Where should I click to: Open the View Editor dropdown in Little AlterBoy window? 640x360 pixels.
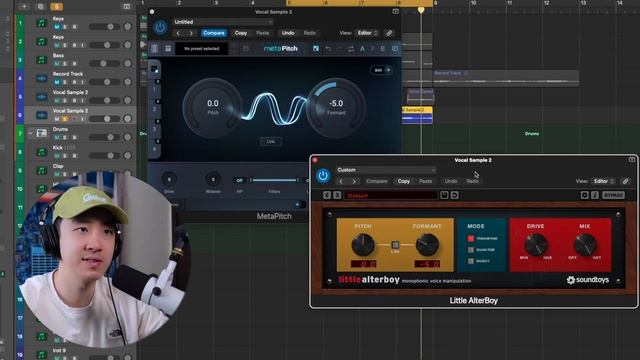(603, 181)
